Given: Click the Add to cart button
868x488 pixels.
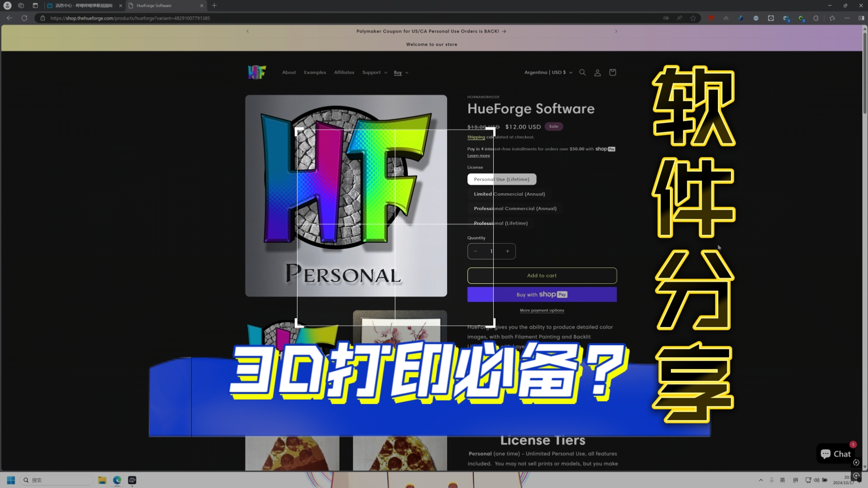Looking at the screenshot, I should click(542, 275).
